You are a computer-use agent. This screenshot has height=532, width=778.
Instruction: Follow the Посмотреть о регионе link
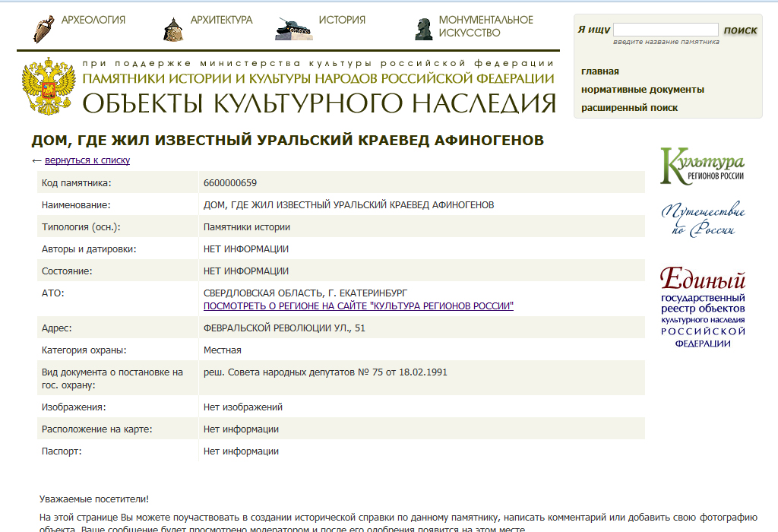coord(358,306)
